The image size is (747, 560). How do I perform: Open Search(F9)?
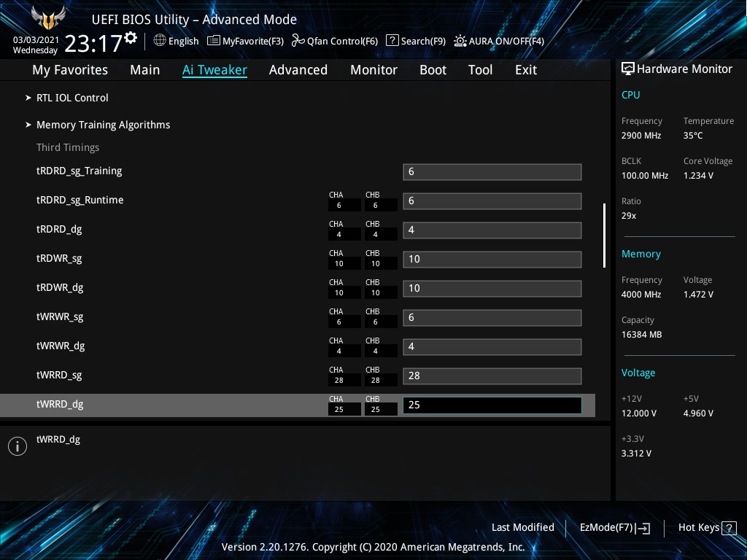pyautogui.click(x=415, y=41)
